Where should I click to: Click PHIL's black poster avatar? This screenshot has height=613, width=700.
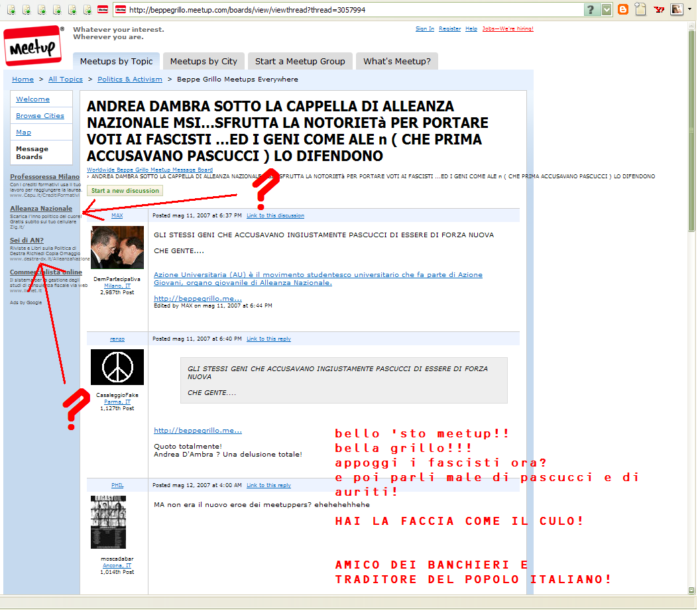(x=109, y=522)
